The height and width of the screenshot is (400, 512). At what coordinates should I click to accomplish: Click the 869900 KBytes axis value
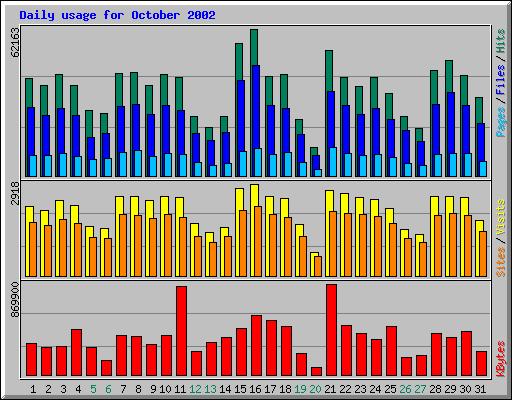[15, 300]
